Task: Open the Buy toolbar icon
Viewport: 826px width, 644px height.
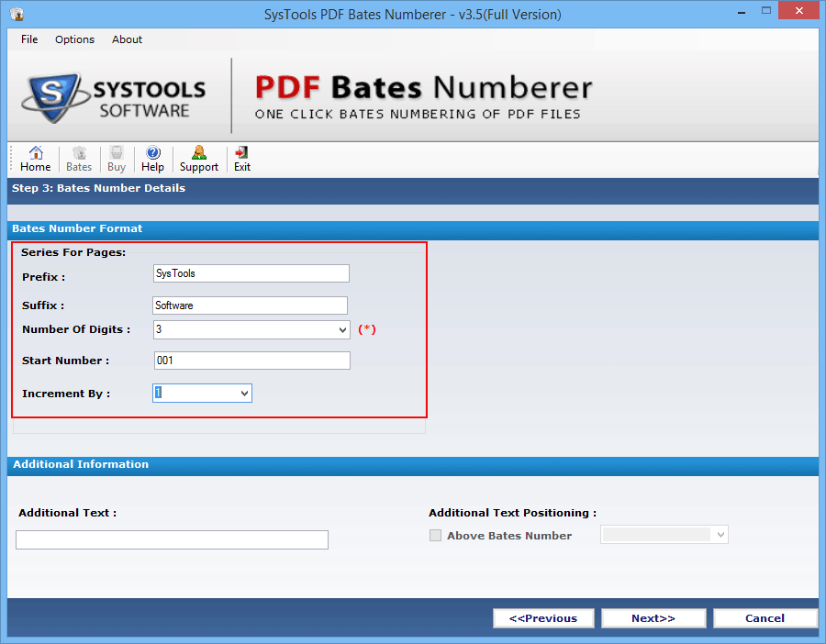Action: tap(117, 159)
